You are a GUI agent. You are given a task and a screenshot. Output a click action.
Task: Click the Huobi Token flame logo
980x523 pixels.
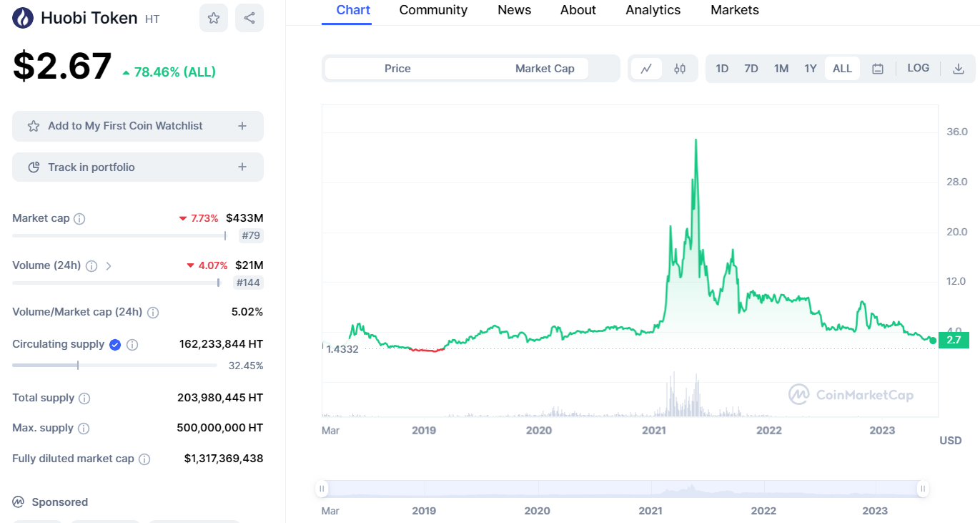(24, 18)
